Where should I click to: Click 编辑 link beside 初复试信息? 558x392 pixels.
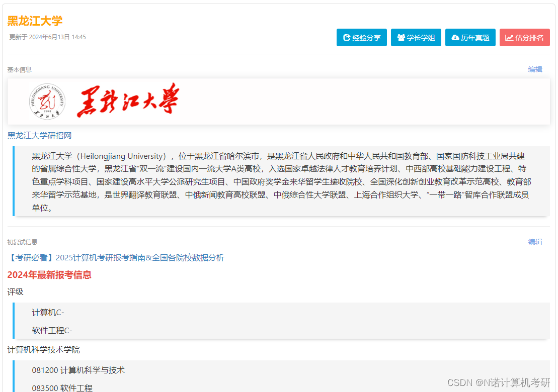[x=535, y=242]
